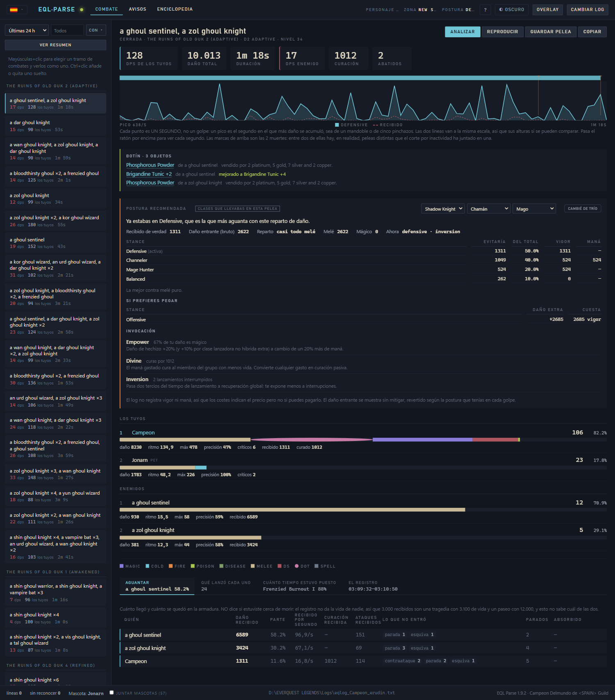
Task: Toggle JUNTAR MASCOTAS checkbox
Action: [x=112, y=693]
